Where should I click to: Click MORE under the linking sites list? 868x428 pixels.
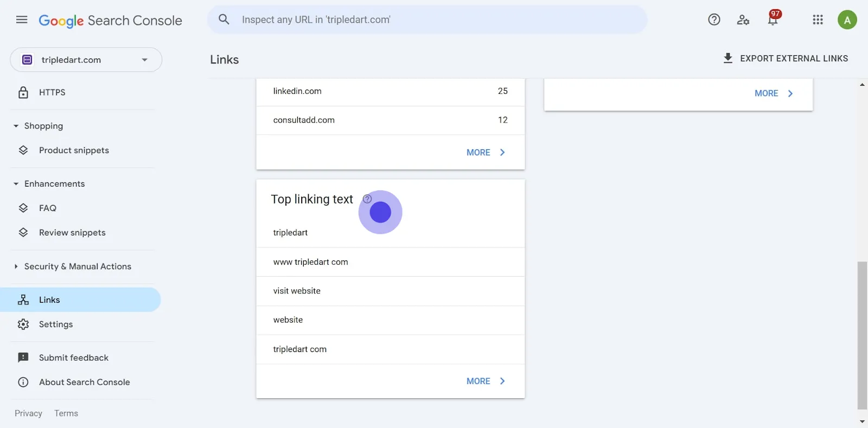pyautogui.click(x=486, y=152)
